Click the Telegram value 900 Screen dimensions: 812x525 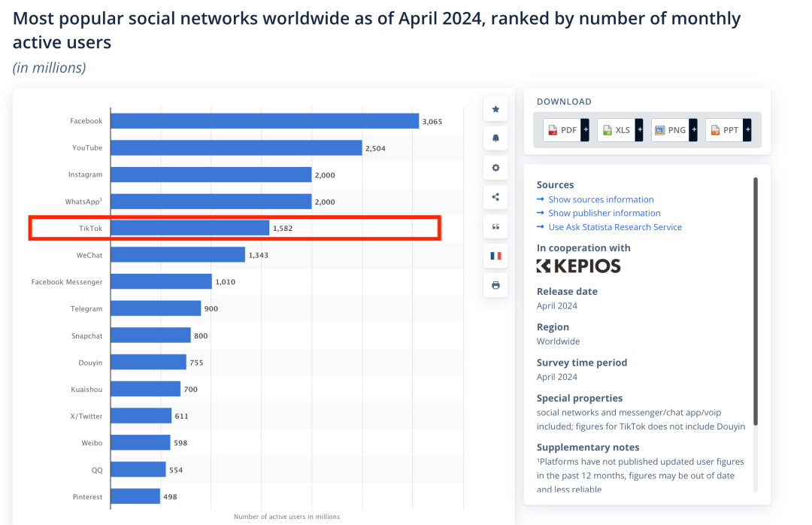pyautogui.click(x=211, y=309)
